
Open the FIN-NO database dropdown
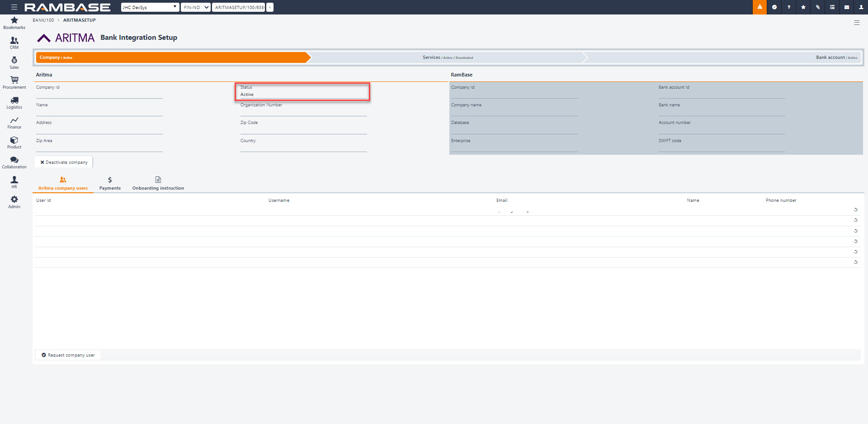point(196,7)
